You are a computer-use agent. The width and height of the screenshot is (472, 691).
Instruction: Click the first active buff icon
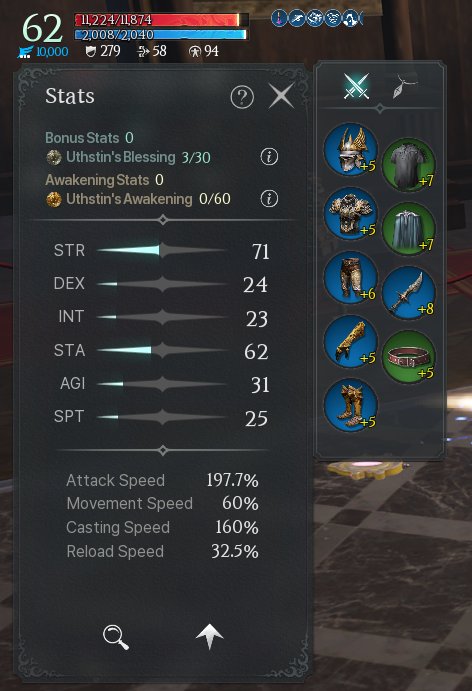tap(279, 19)
